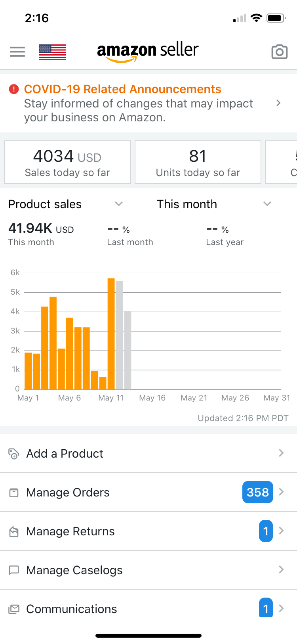This screenshot has width=297, height=644.
Task: Tap the Manage Returns count badge
Action: pos(266,531)
